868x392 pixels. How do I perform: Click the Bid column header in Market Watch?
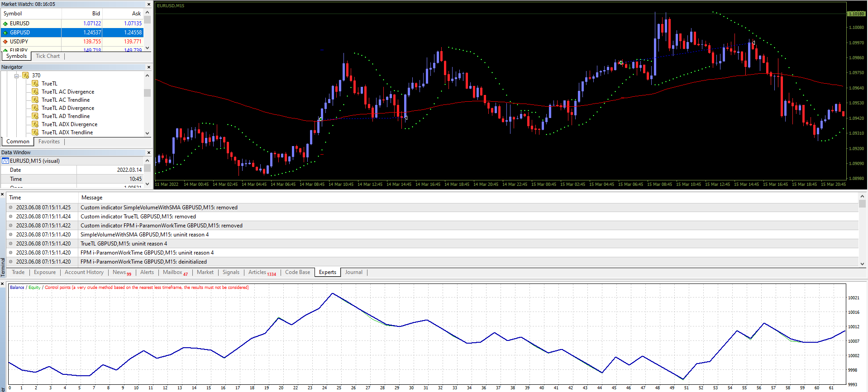(x=96, y=14)
